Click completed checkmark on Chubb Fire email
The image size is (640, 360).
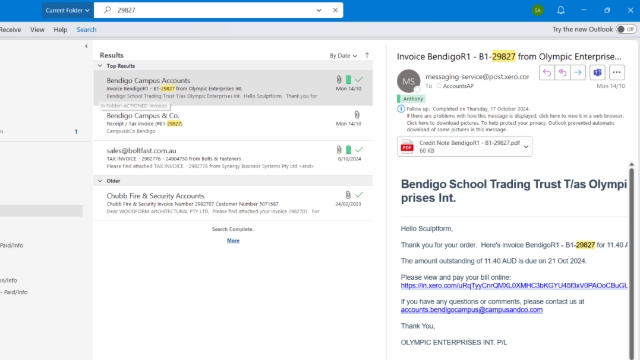pos(359,195)
